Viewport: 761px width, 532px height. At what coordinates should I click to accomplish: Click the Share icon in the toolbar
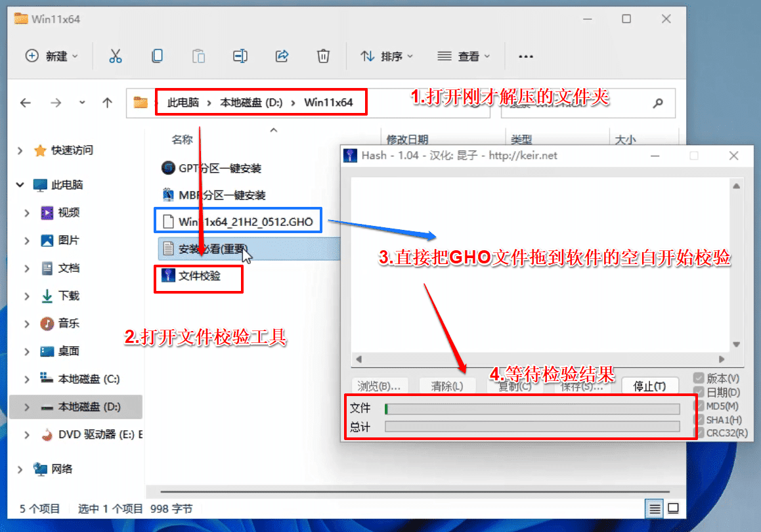coord(282,56)
